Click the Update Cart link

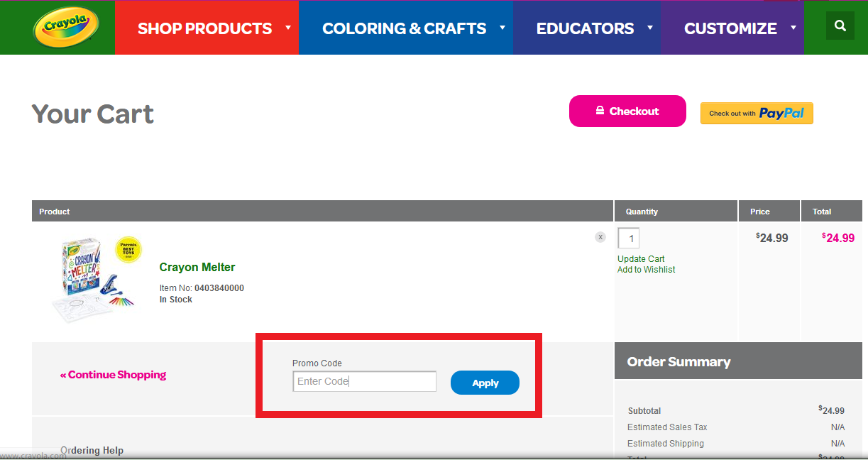641,259
